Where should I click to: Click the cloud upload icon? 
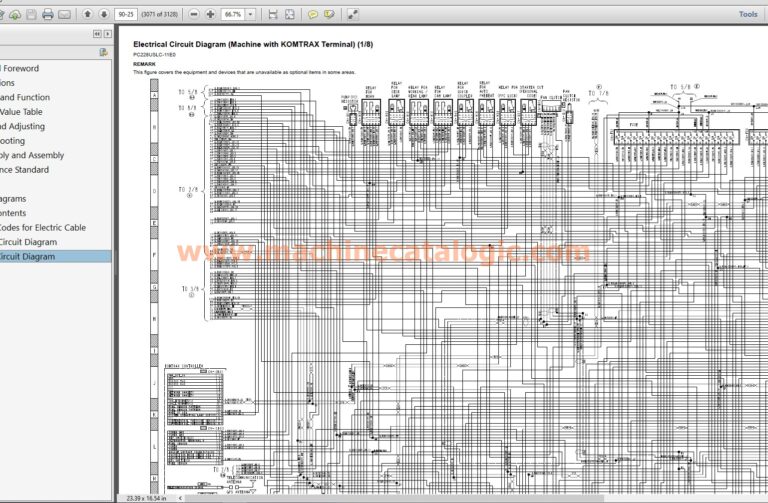coord(15,15)
